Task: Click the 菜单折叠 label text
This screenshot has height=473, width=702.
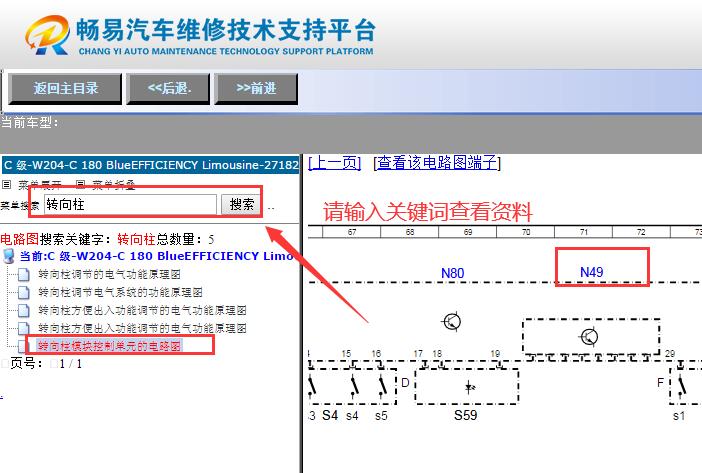Action: click(x=114, y=185)
